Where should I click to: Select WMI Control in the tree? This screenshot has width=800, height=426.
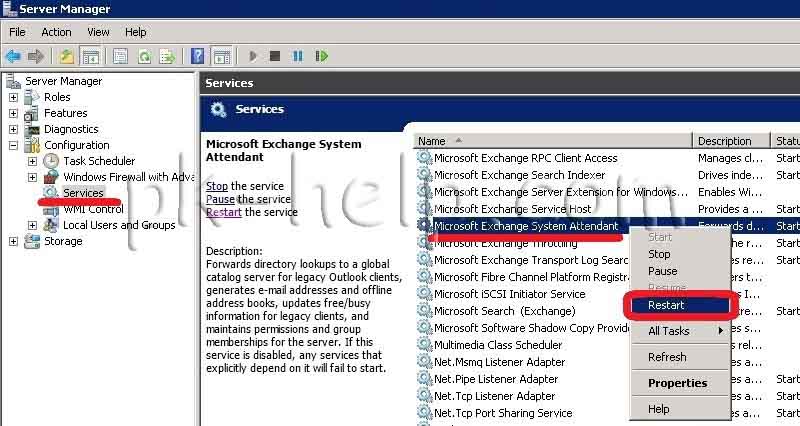coord(93,209)
